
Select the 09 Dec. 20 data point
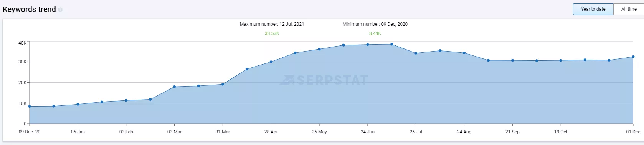pyautogui.click(x=30, y=107)
